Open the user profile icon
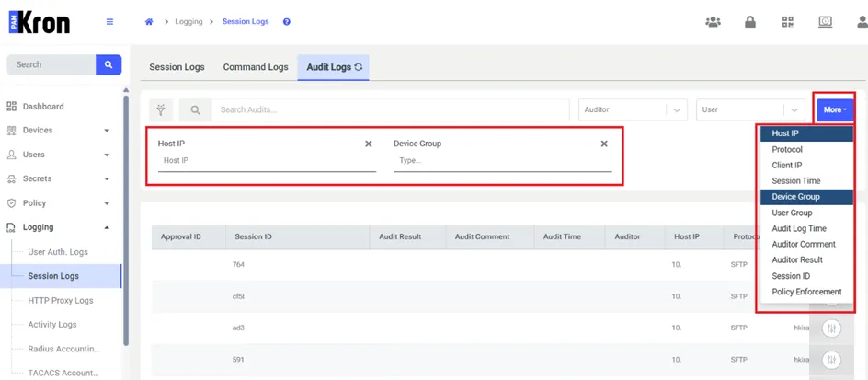This screenshot has width=868, height=380. [862, 22]
